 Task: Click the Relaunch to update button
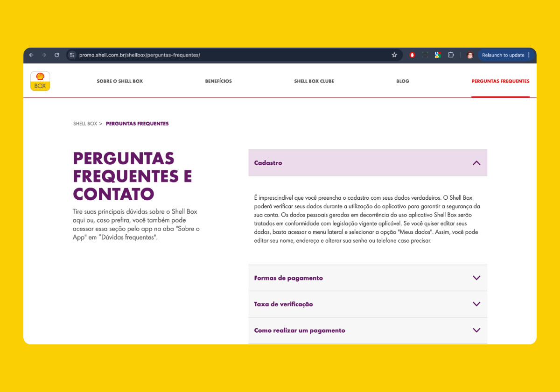point(503,55)
